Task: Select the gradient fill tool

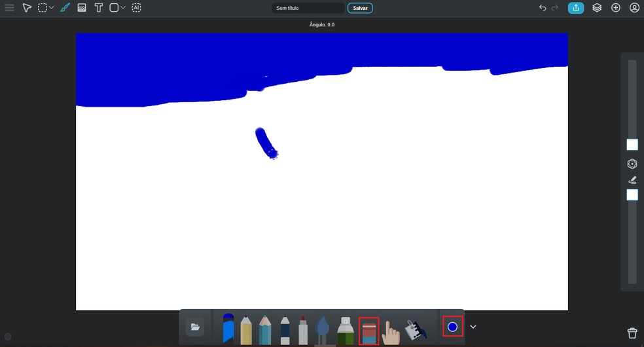Action: tap(82, 8)
